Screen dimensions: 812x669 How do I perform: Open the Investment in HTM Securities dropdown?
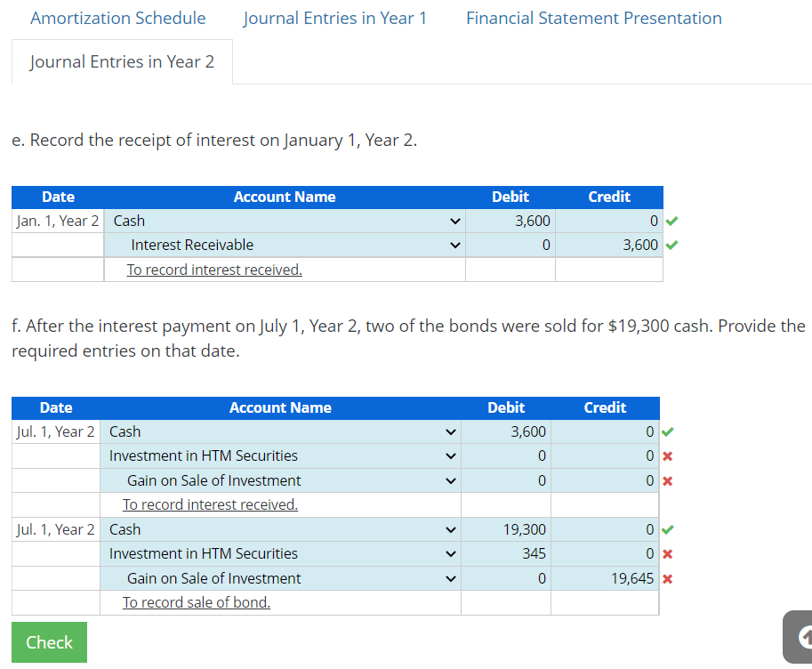tap(449, 455)
